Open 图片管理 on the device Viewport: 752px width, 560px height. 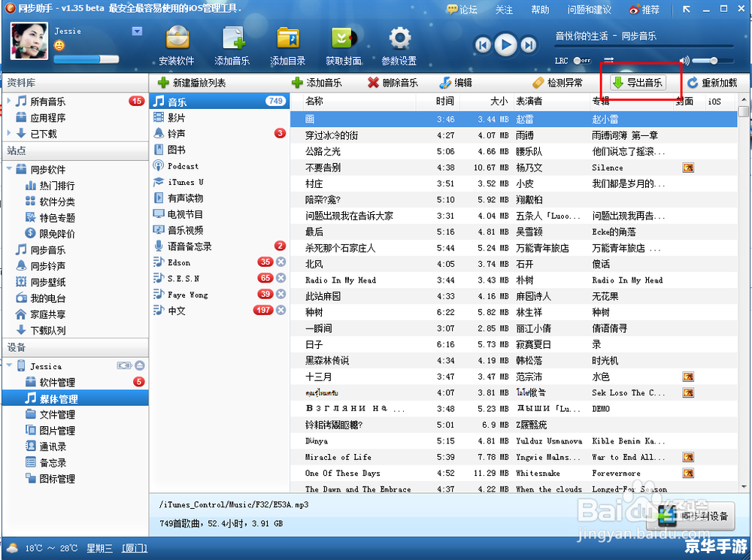coord(50,431)
